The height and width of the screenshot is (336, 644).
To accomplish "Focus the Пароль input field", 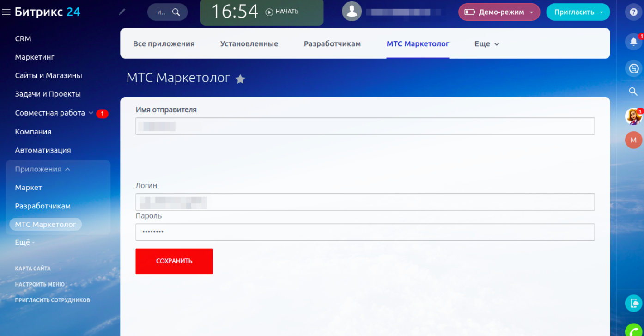I will click(365, 232).
